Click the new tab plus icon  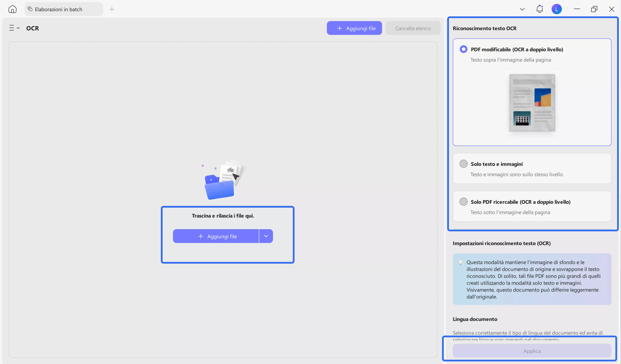[x=112, y=9]
